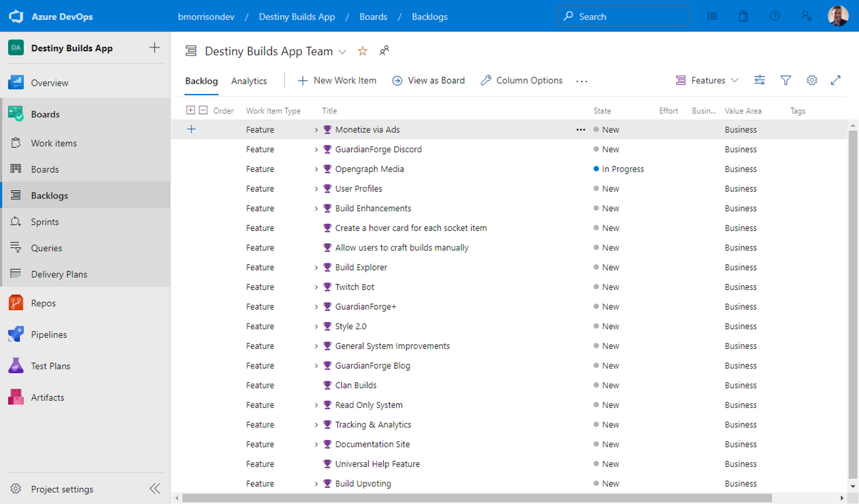The height and width of the screenshot is (504, 859).
Task: Expand the Build Enhancements feature
Action: [x=316, y=209]
